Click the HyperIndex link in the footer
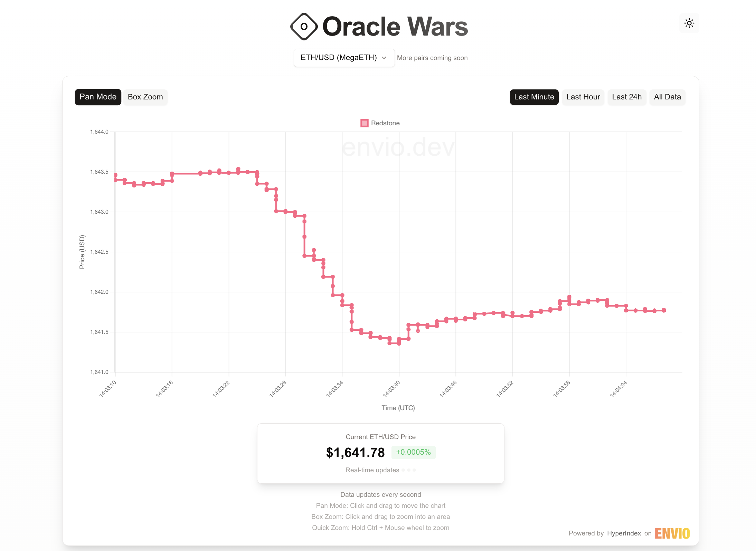The height and width of the screenshot is (551, 756). point(624,533)
